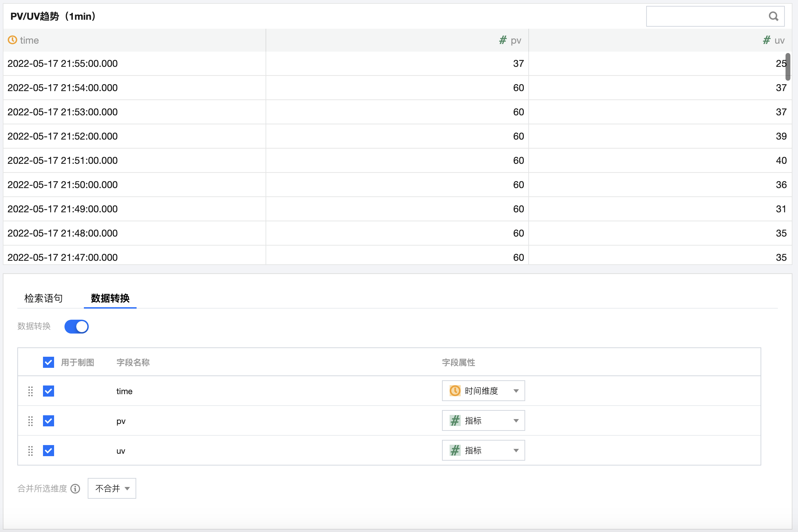
Task: Switch to the 检索语句 tab
Action: pyautogui.click(x=44, y=298)
